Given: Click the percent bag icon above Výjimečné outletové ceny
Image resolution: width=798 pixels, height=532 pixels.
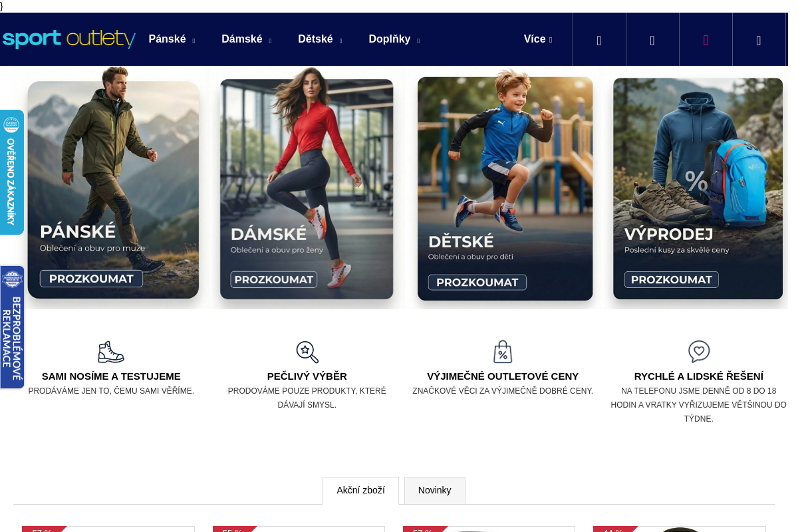Looking at the screenshot, I should (503, 352).
